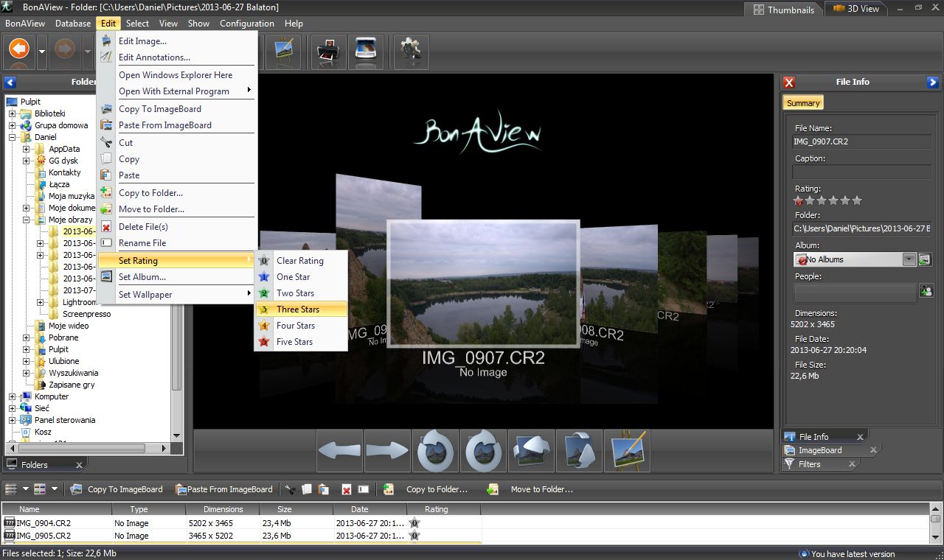944x560 pixels.
Task: Click the scissors cut icon in the file list toolbar
Action: tap(290, 489)
